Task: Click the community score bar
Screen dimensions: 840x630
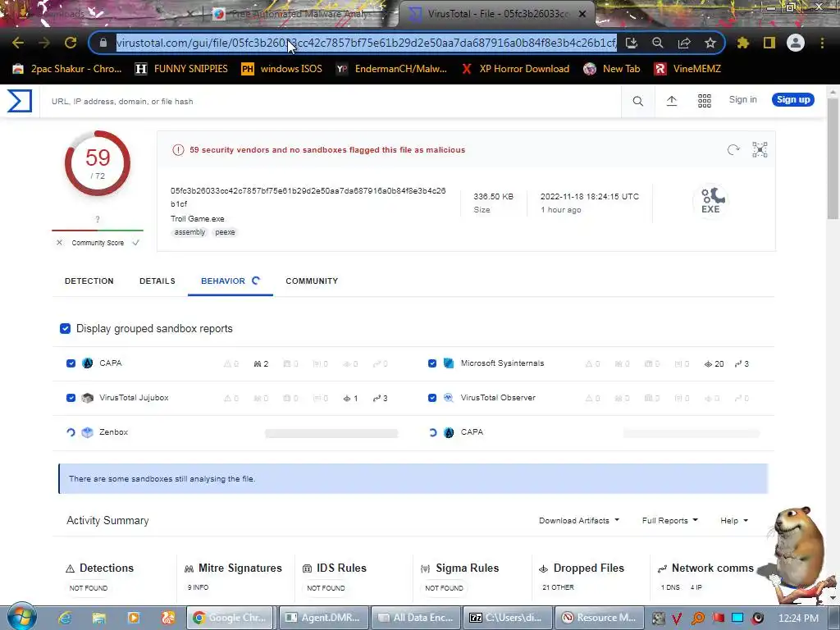Action: 98,231
